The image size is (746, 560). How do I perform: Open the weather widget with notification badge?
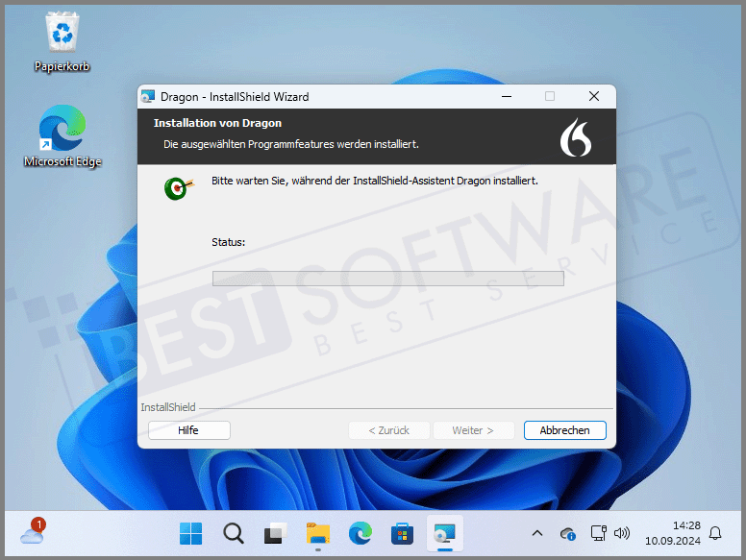(x=32, y=532)
